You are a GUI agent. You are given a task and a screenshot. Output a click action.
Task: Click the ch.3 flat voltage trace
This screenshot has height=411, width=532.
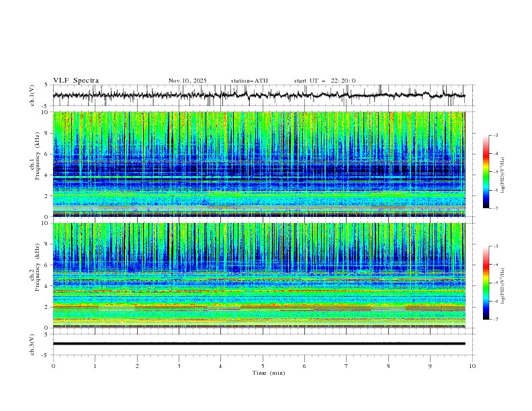coord(259,344)
